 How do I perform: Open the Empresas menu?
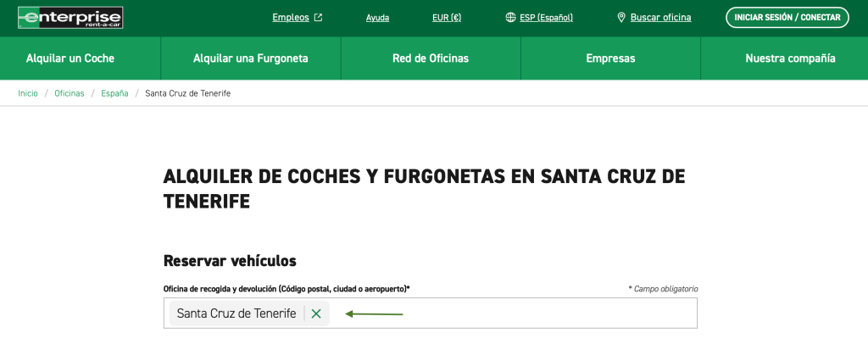(x=610, y=58)
